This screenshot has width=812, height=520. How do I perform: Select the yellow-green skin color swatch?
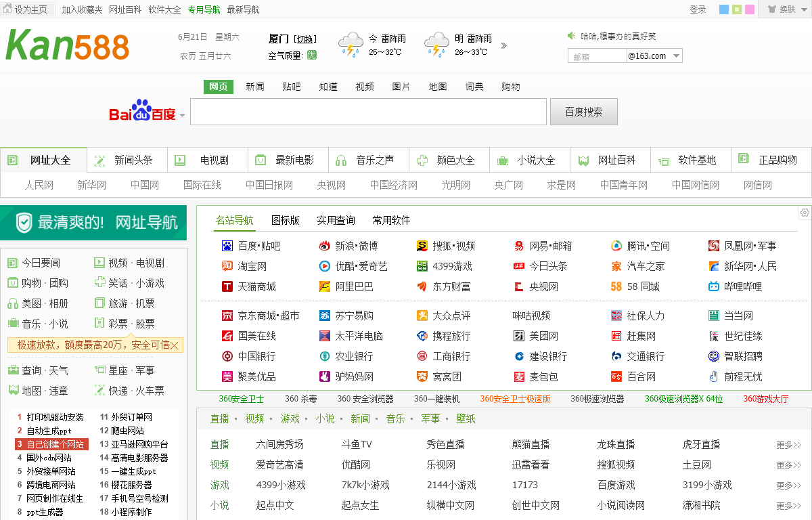click(x=737, y=9)
